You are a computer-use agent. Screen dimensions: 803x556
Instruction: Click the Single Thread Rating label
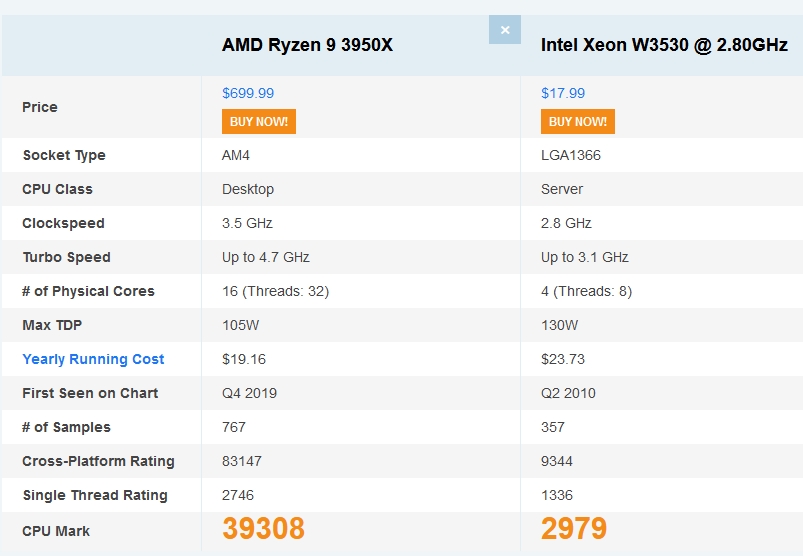coord(95,496)
